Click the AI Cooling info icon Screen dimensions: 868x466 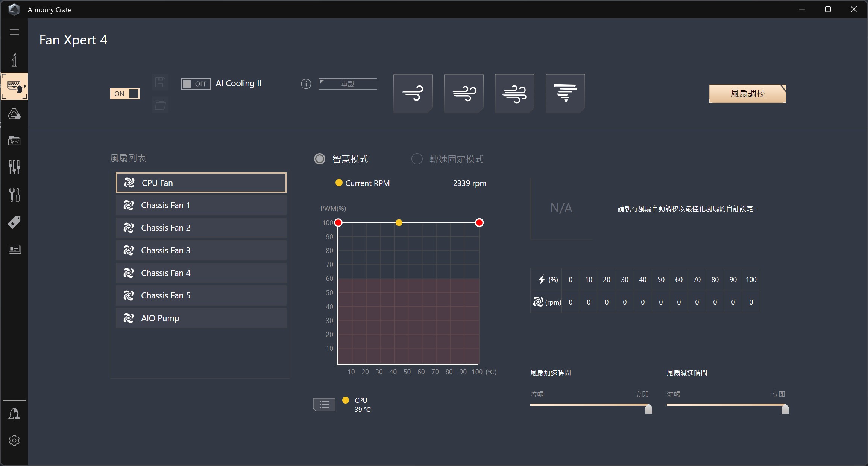306,84
